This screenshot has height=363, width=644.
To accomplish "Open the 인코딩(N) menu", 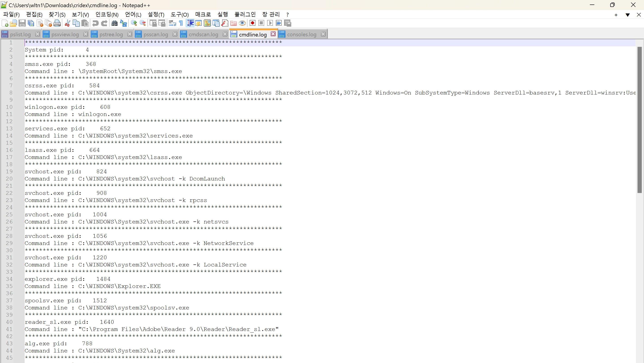I will point(107,15).
